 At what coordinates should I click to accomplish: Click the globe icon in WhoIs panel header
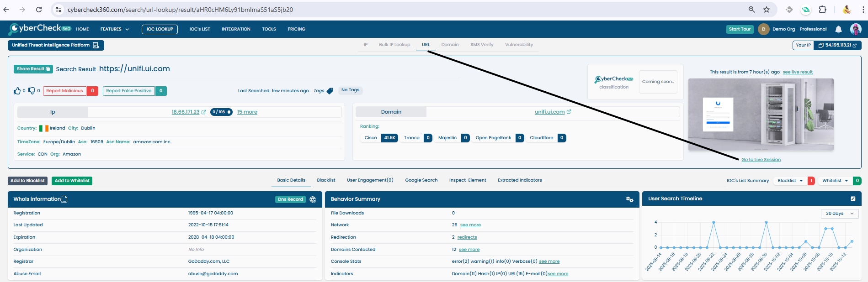[313, 199]
